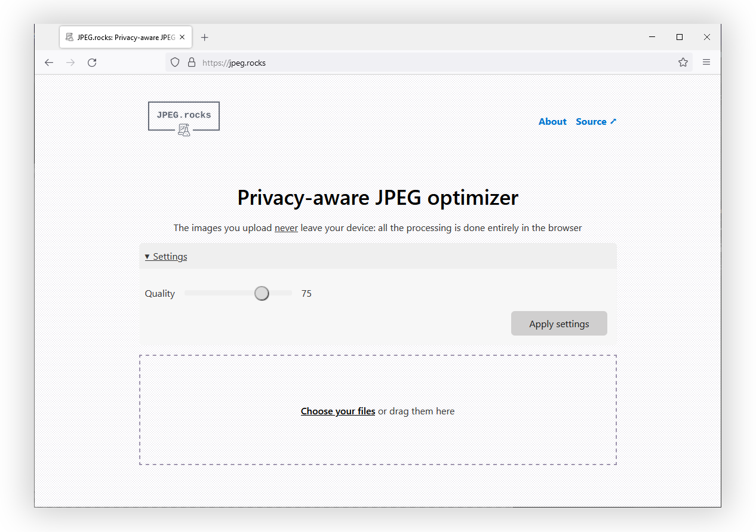
Task: Click the external link arrow next to Source
Action: [x=613, y=121]
